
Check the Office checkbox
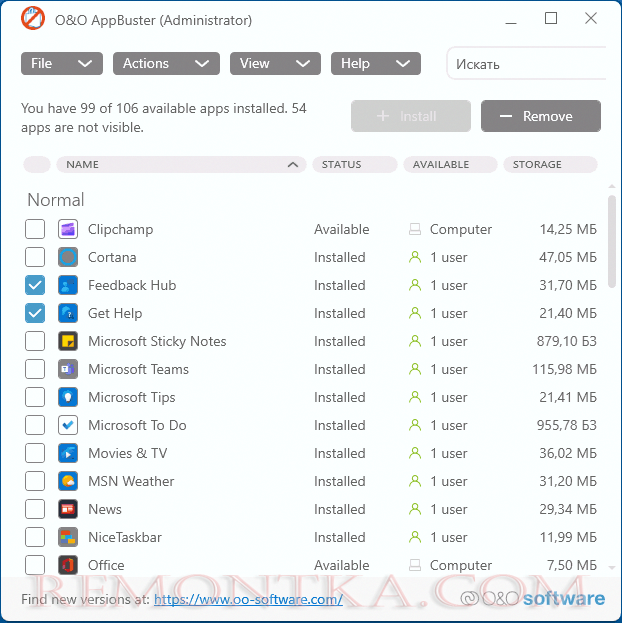(x=35, y=565)
